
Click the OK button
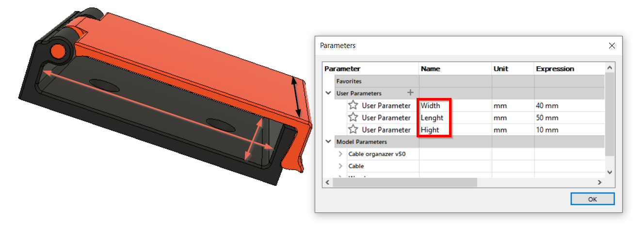pyautogui.click(x=593, y=199)
